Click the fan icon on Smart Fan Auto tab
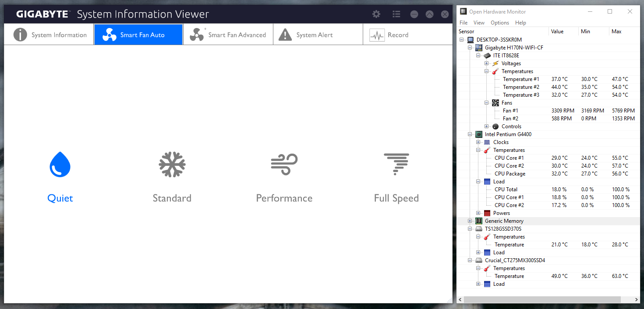 click(110, 35)
